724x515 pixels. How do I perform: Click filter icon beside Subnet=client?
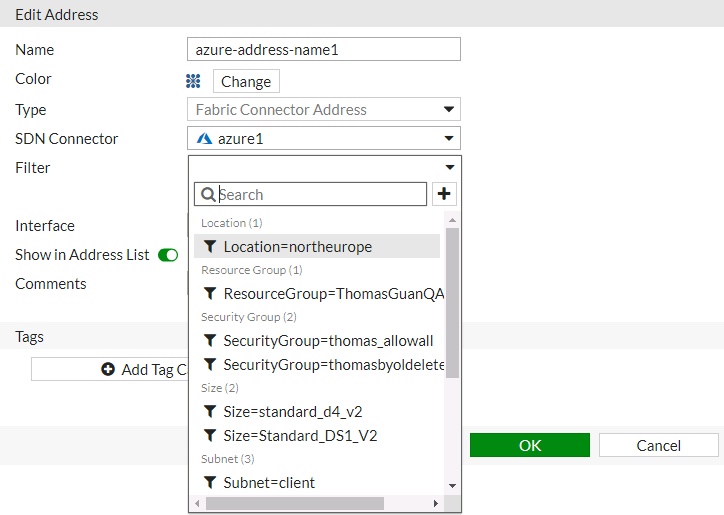(x=210, y=483)
